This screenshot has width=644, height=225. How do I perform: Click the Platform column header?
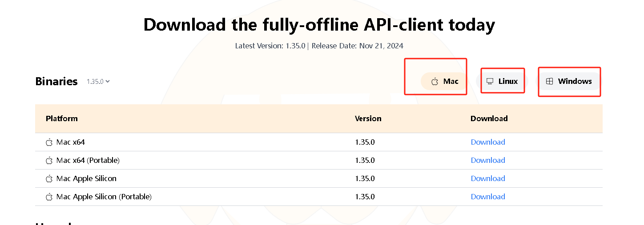[62, 118]
